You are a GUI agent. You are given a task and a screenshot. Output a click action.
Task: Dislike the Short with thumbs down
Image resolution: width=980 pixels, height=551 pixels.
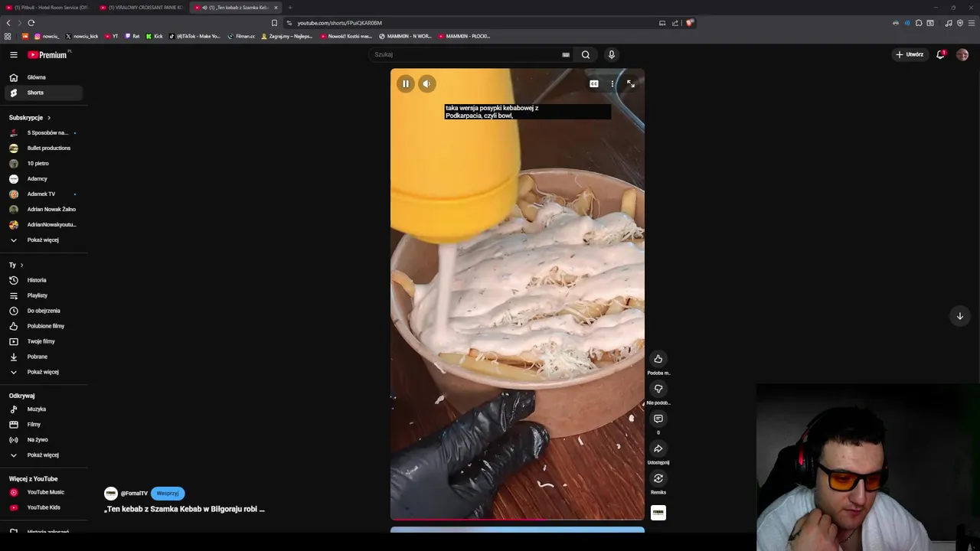tap(658, 389)
